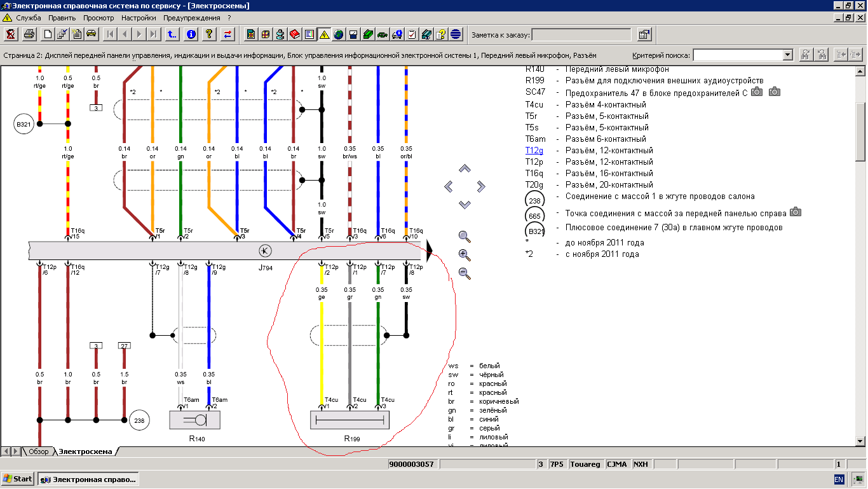
Task: Pan diagram right with the right arrow
Action: [x=481, y=186]
